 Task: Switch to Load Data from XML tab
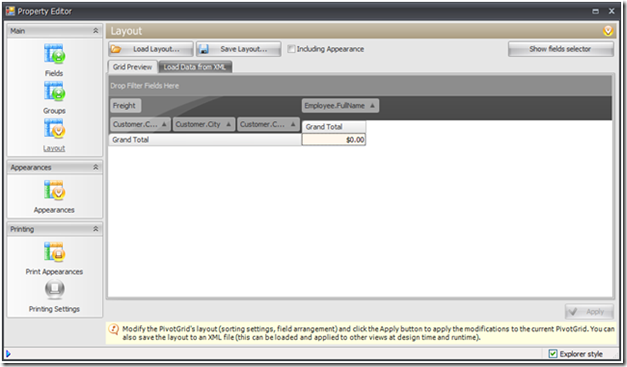(x=195, y=67)
